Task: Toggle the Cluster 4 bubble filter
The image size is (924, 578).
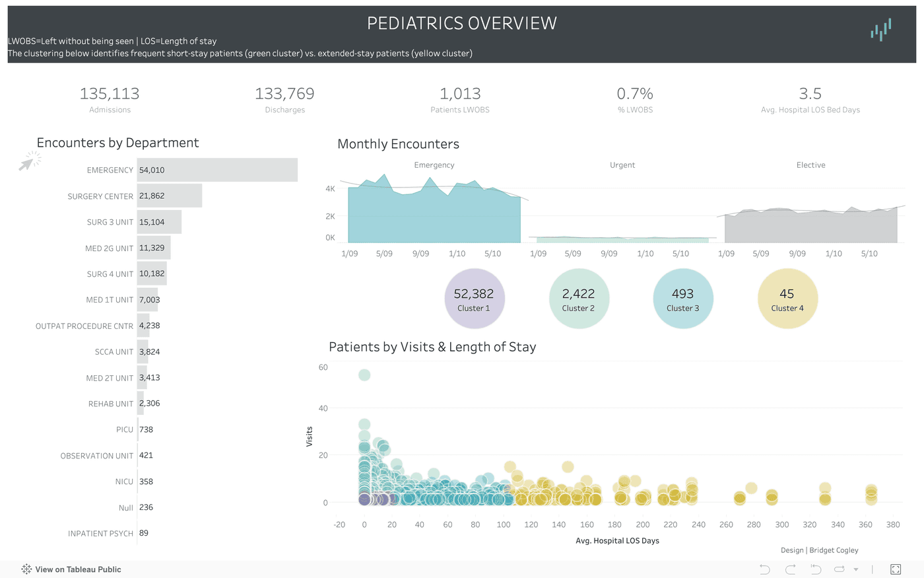Action: point(787,299)
